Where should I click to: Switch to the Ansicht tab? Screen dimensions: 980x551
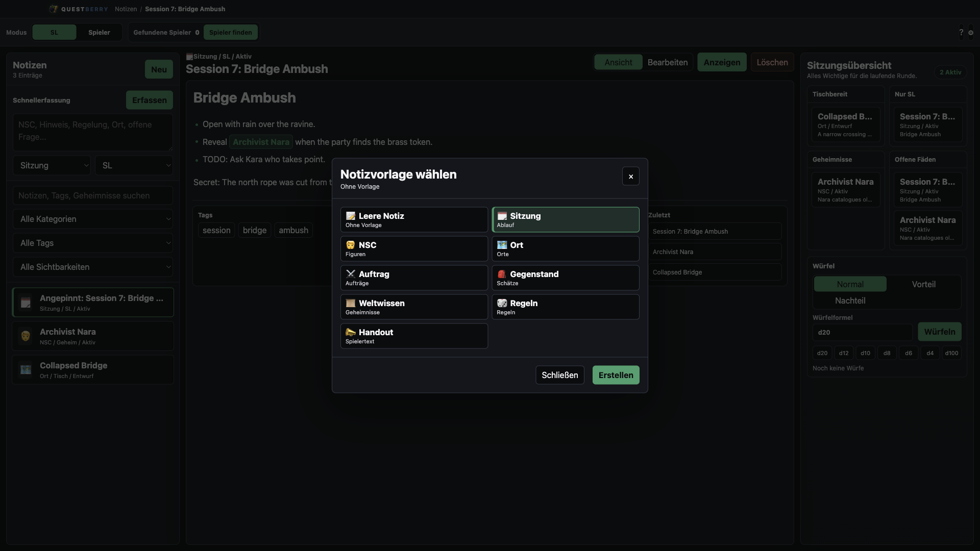tap(618, 62)
